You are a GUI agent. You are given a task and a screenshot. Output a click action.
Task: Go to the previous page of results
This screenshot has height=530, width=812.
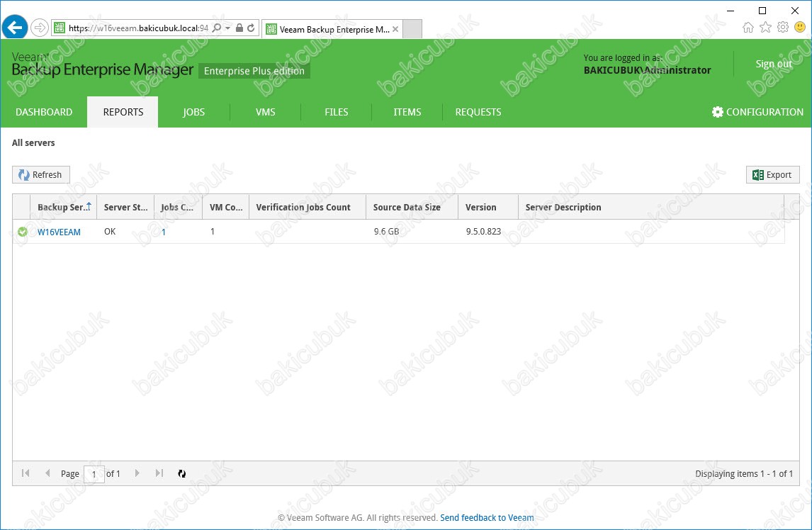coord(47,473)
